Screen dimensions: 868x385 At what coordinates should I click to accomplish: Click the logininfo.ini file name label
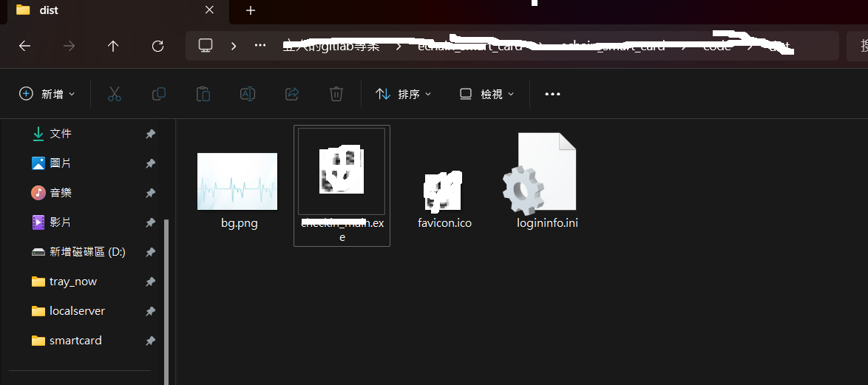(547, 223)
